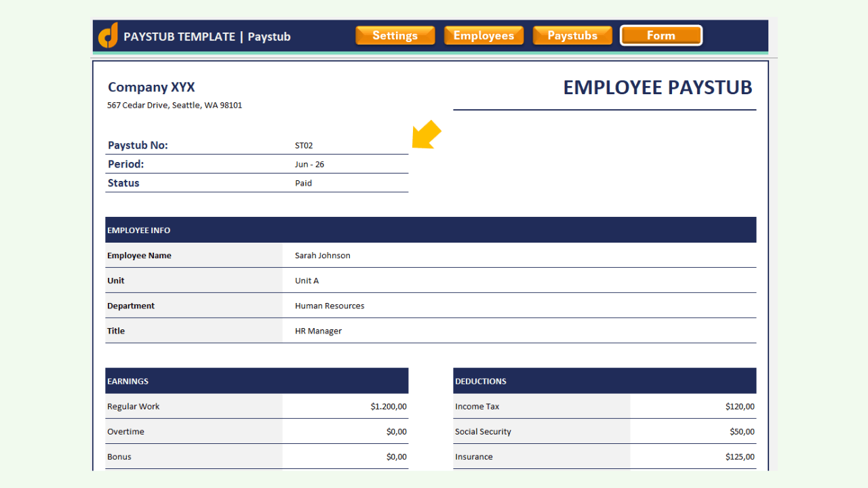Navigate to the Employees tab
The height and width of the screenshot is (488, 868).
tap(484, 35)
